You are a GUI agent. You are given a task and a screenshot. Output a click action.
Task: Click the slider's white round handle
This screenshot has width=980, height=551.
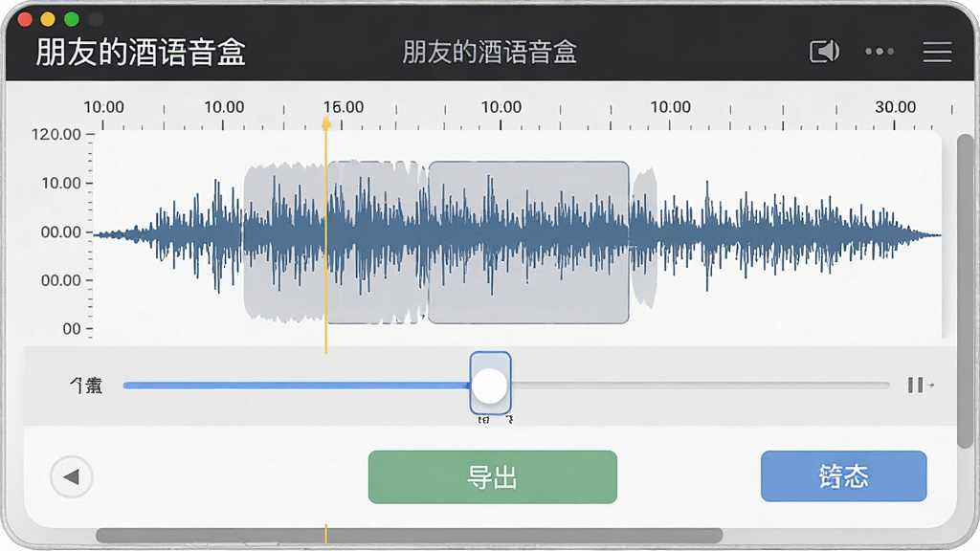[490, 386]
